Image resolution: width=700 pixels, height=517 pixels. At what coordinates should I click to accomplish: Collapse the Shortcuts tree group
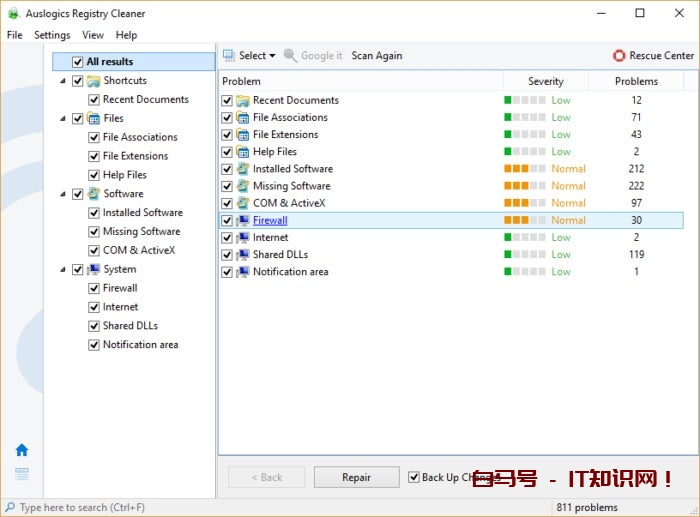64,81
